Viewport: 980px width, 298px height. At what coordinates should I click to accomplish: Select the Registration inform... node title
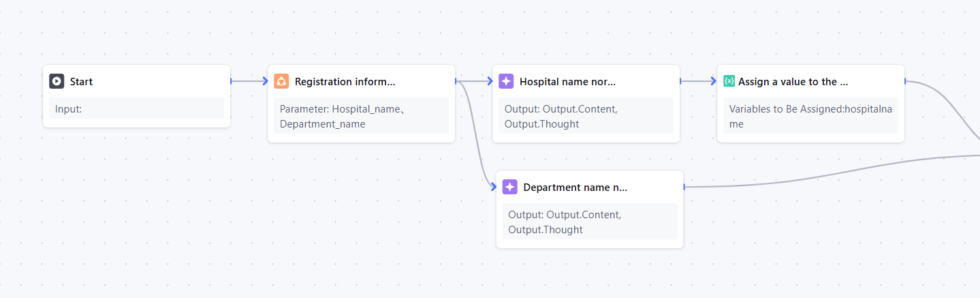pyautogui.click(x=345, y=82)
